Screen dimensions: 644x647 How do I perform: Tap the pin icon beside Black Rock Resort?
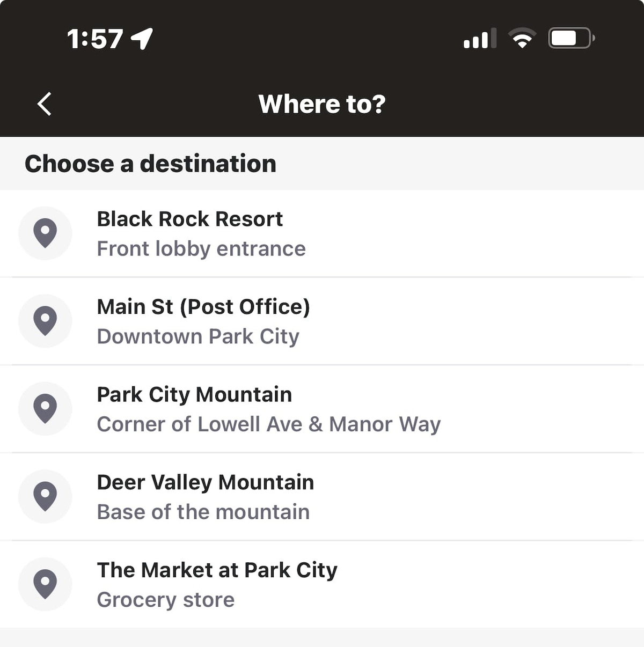tap(45, 233)
